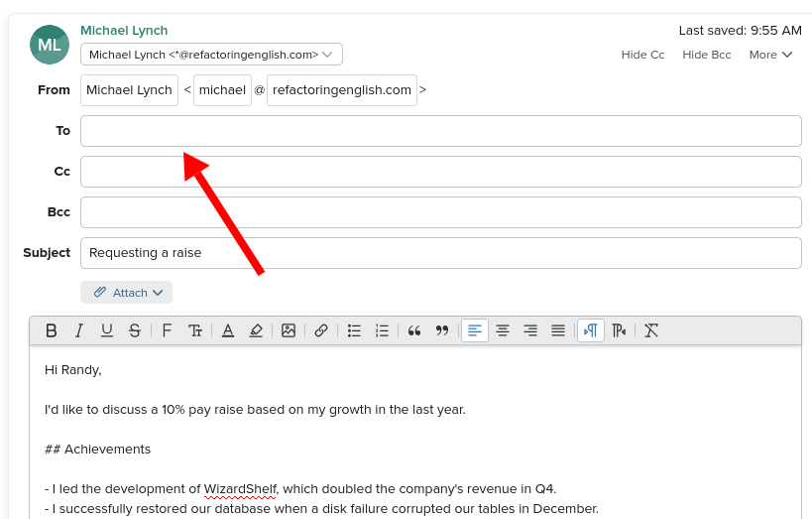Click Hide Cc link

[x=642, y=55]
